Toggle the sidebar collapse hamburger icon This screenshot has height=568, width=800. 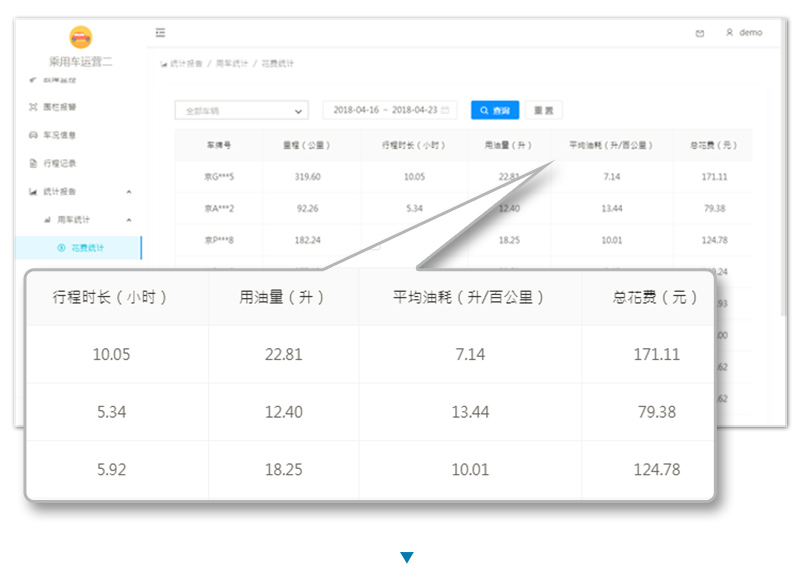coord(160,33)
